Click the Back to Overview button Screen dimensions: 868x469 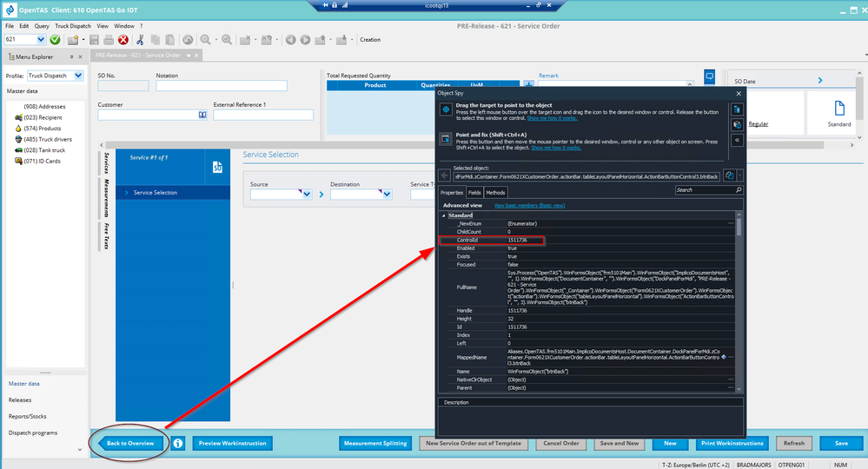130,443
